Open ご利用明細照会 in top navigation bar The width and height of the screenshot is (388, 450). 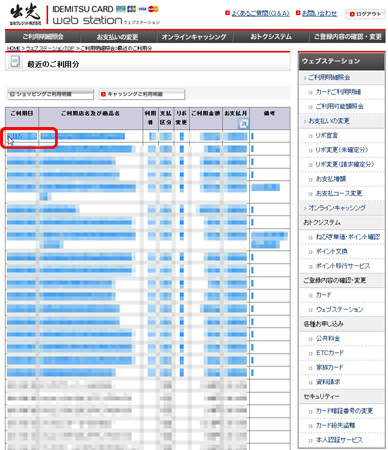coord(43,36)
